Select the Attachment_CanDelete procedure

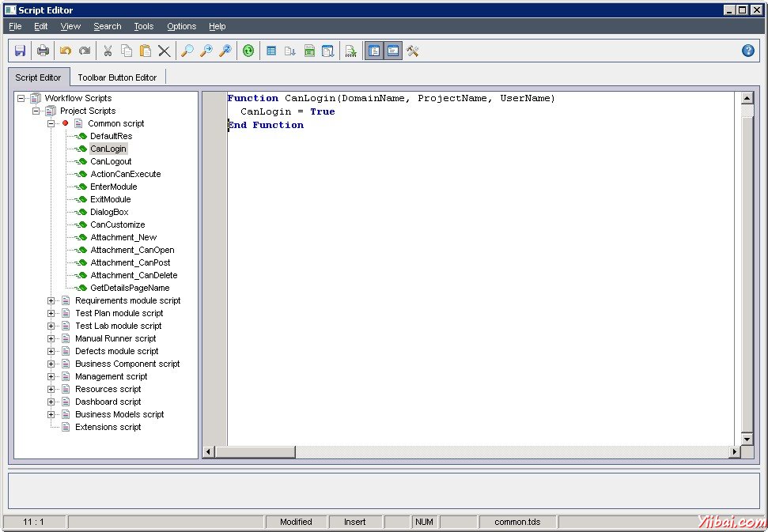pos(134,275)
